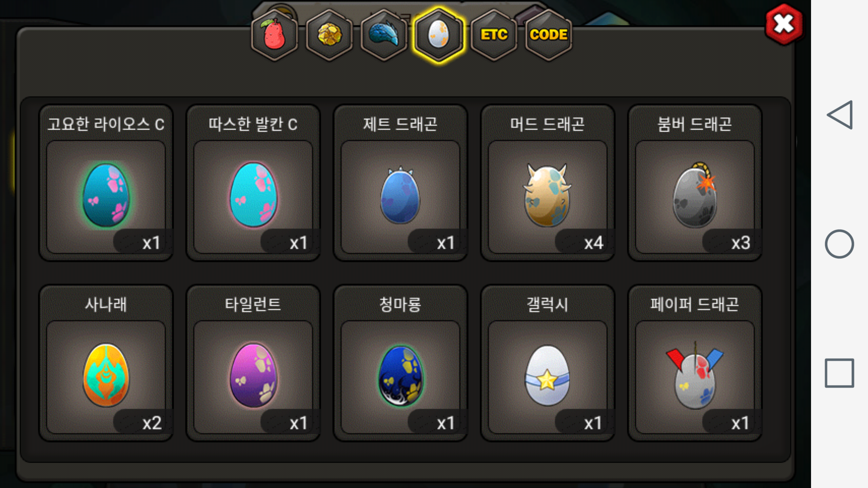This screenshot has width=868, height=488.
Task: Open the red fruit food tab
Action: (x=274, y=35)
